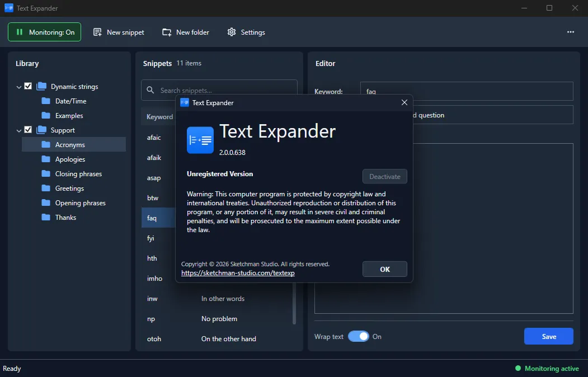This screenshot has height=377, width=588.
Task: Select the btw snippet row
Action: [158, 198]
